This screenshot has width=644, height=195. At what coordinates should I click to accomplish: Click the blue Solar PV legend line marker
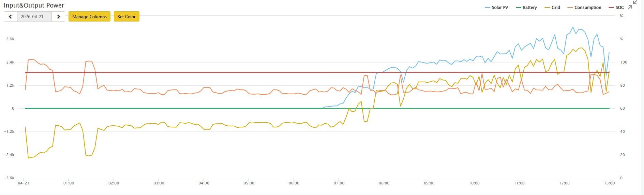tap(488, 8)
